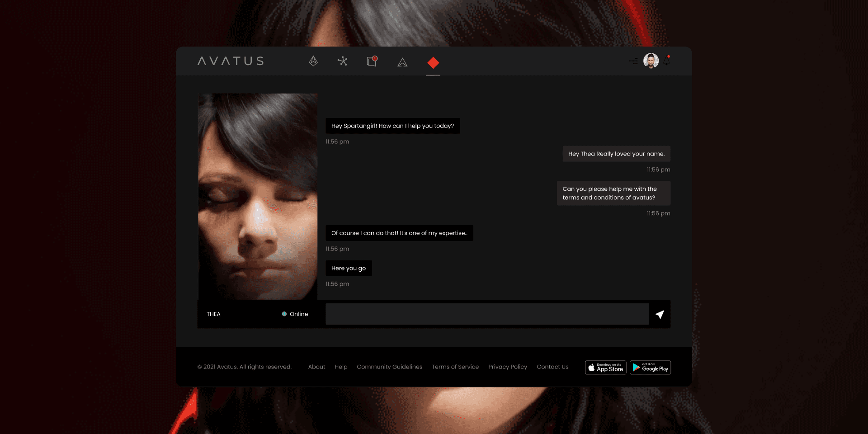Open the Terms of Service link
Image resolution: width=868 pixels, height=434 pixels.
455,367
